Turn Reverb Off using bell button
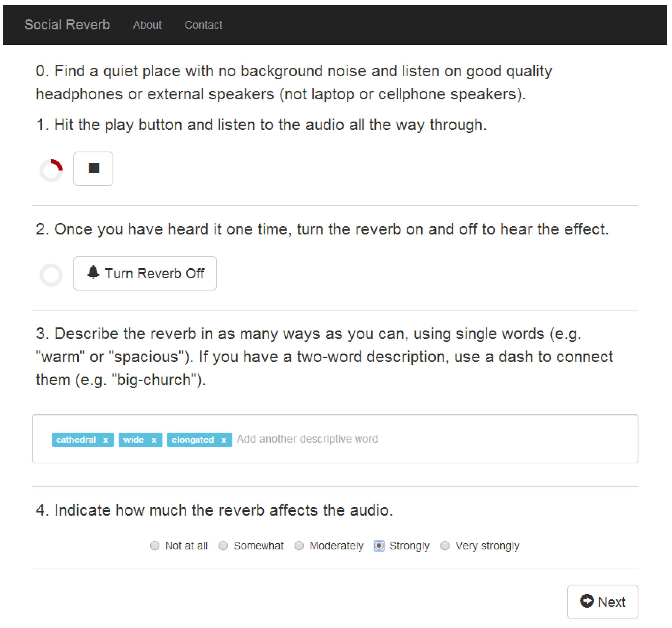Screen dimensions: 672x628 coord(145,273)
